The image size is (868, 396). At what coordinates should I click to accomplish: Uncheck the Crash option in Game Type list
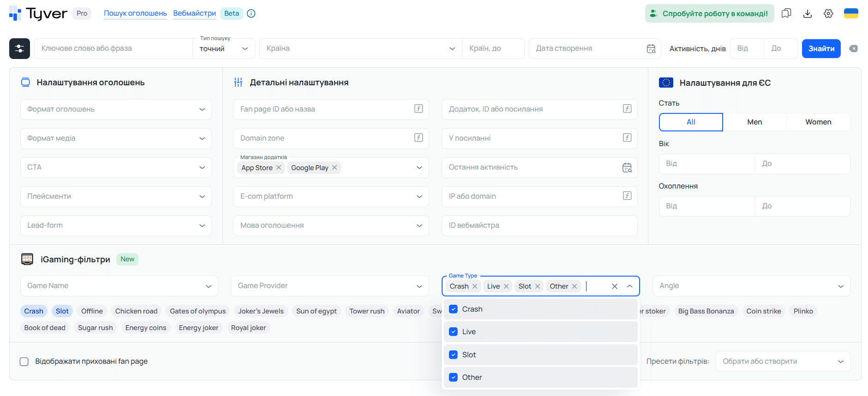[454, 309]
